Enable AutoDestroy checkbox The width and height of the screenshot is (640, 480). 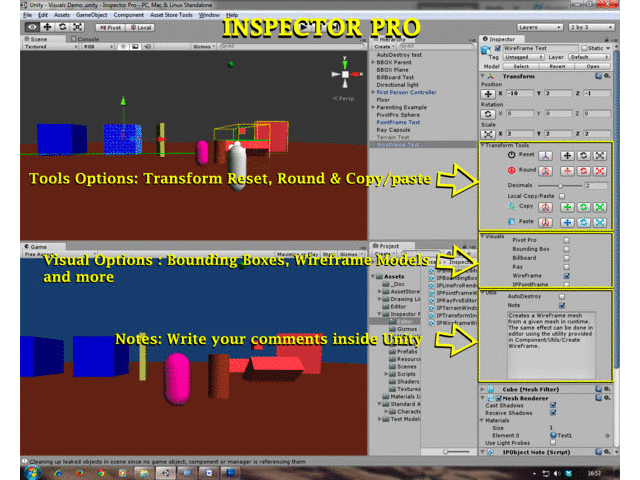coord(562,296)
